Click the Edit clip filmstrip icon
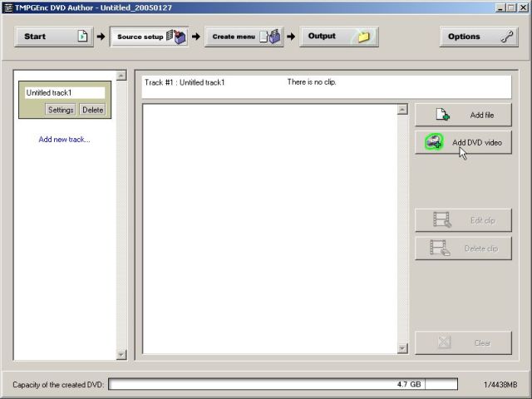Image resolution: width=532 pixels, height=399 pixels. click(x=442, y=219)
